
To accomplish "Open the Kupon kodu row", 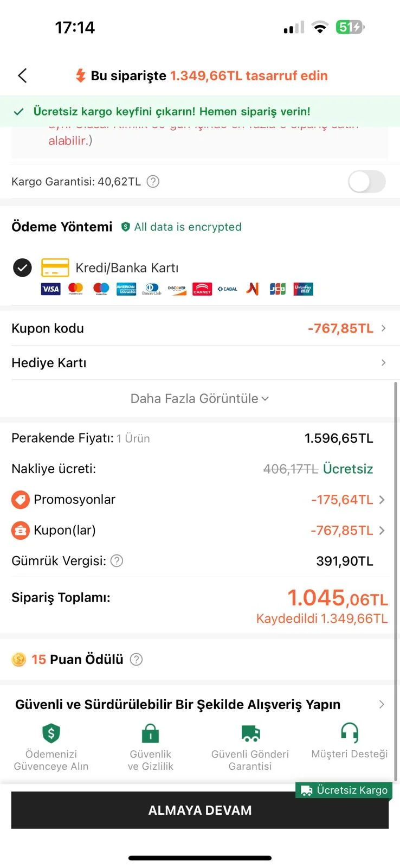I will point(199,328).
